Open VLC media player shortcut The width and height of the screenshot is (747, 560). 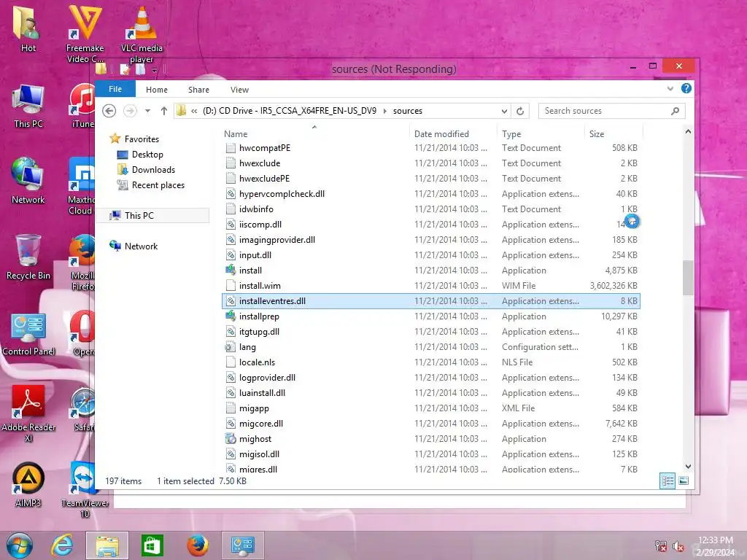(142, 34)
